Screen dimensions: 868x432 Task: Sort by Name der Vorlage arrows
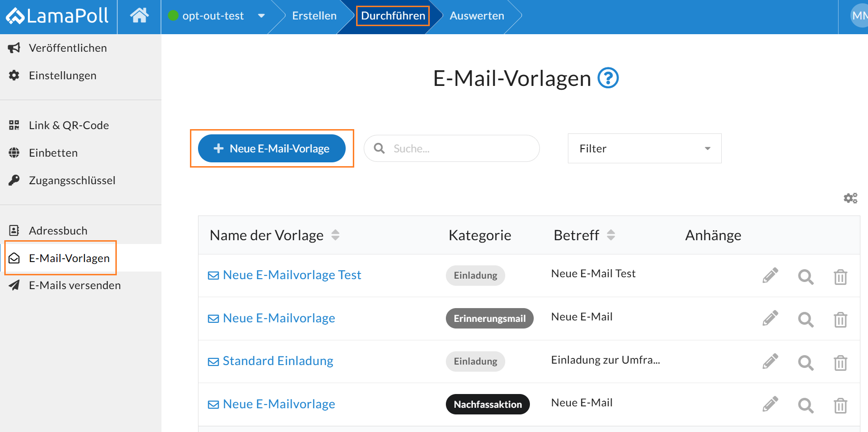pyautogui.click(x=335, y=235)
